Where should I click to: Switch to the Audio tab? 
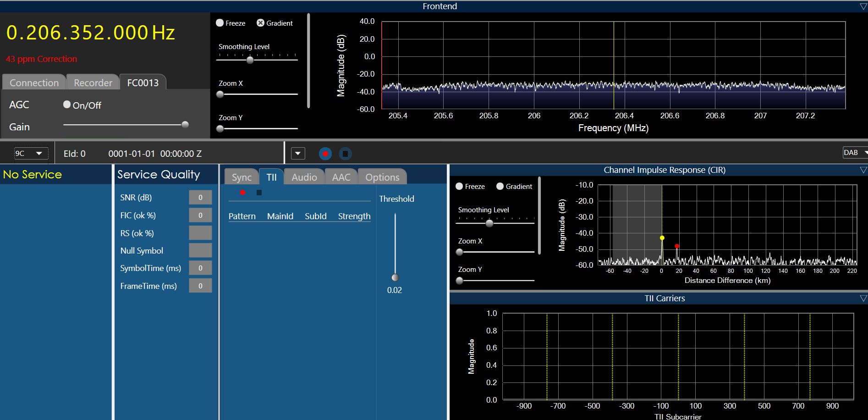304,177
